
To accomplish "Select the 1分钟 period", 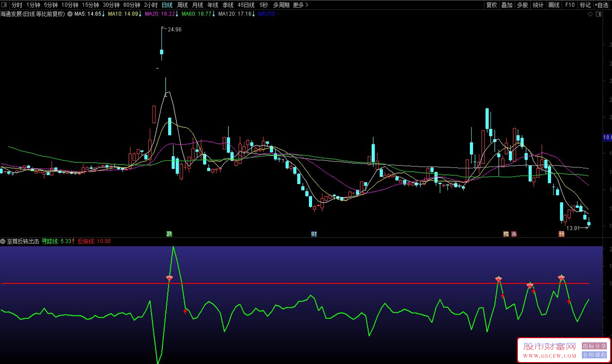I will 33,5.
